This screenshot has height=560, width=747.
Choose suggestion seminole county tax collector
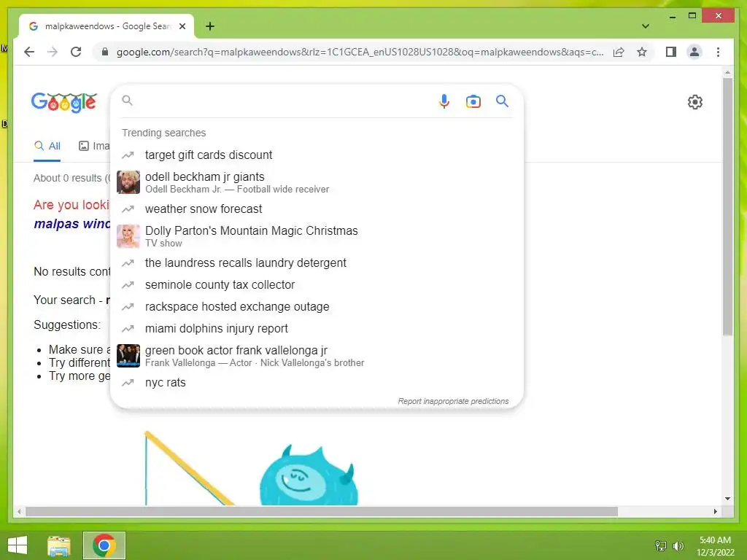click(x=317, y=285)
